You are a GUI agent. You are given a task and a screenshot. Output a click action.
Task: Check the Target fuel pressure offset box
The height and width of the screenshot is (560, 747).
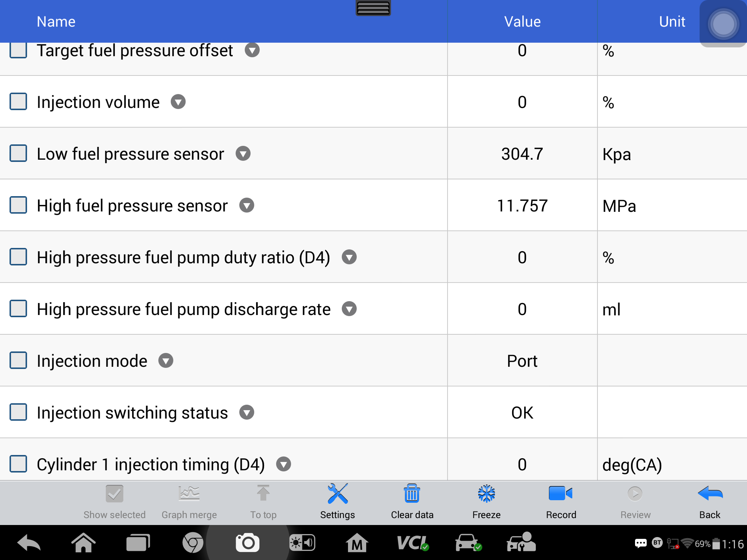tap(18, 50)
